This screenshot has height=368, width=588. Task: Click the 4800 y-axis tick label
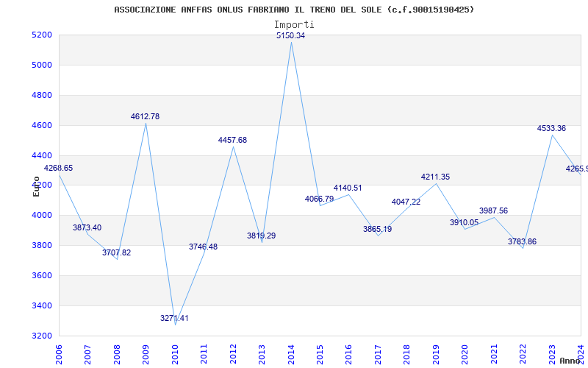pos(43,95)
